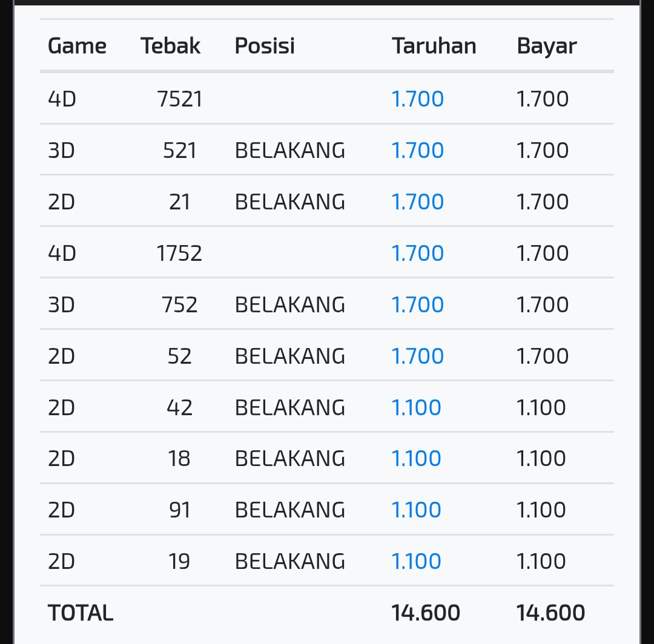The image size is (654, 644).
Task: Click the Game column header
Action: coord(77,46)
